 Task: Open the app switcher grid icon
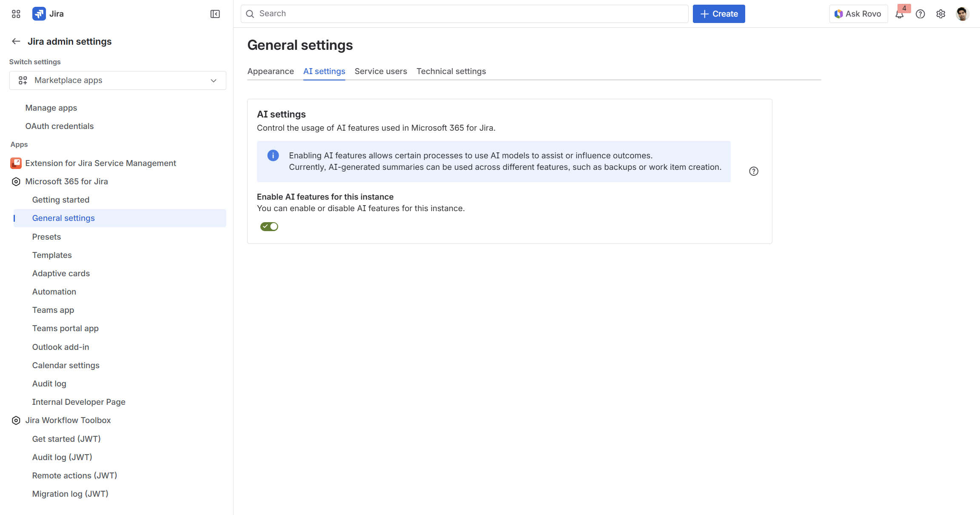coord(16,14)
